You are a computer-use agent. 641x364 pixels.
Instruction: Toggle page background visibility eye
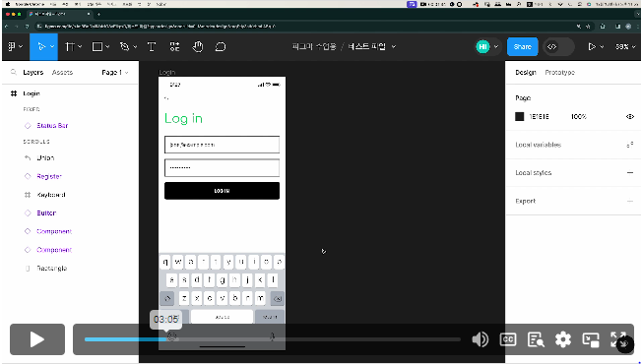[630, 116]
